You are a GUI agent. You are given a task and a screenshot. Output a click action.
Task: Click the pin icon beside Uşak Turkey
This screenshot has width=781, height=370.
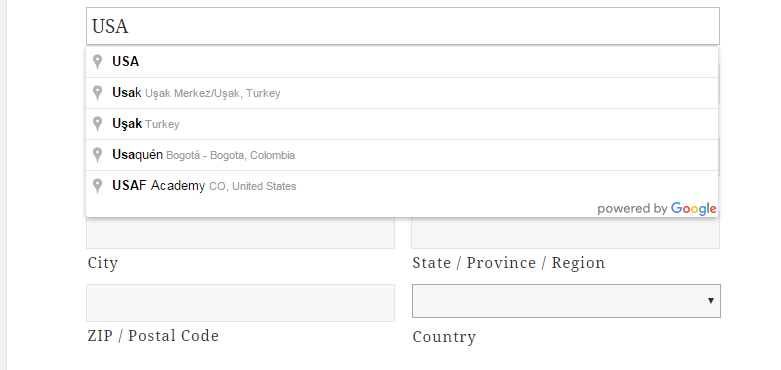click(x=98, y=123)
